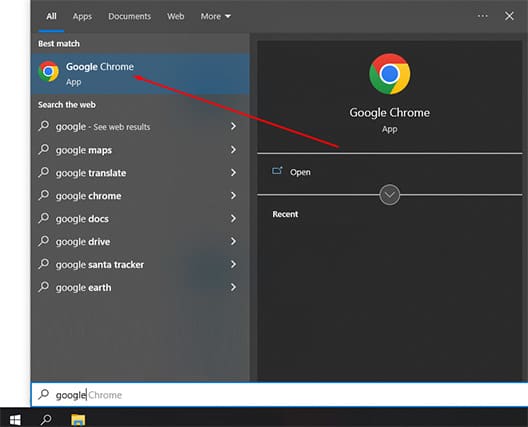Screen dimensions: 528x427
Task: Select the Web filter tab
Action: pyautogui.click(x=175, y=16)
